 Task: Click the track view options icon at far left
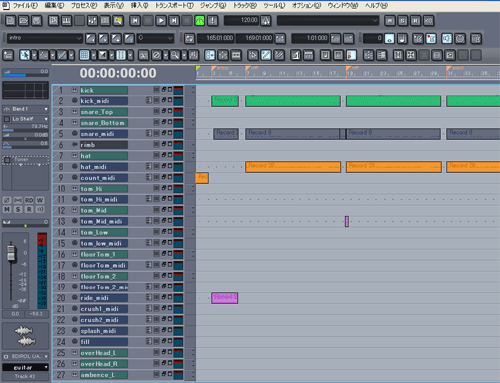coord(8,55)
